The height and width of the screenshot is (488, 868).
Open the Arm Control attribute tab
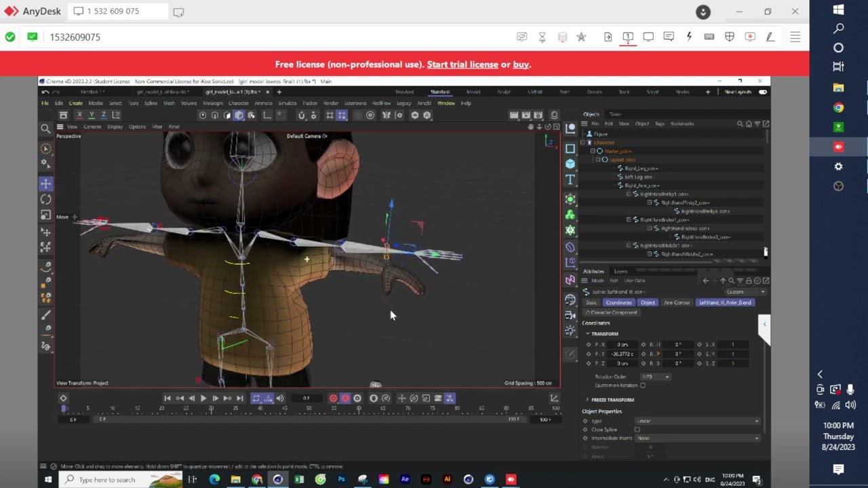coord(677,302)
